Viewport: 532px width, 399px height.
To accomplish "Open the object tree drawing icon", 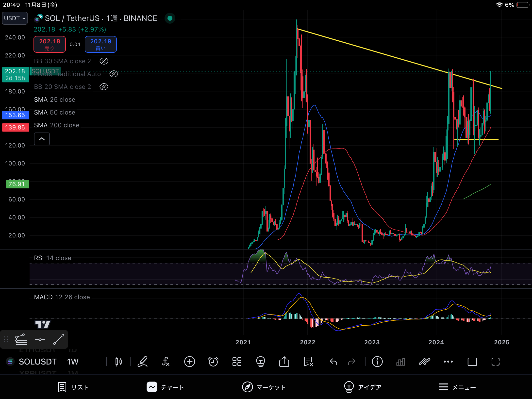I will tap(21, 339).
